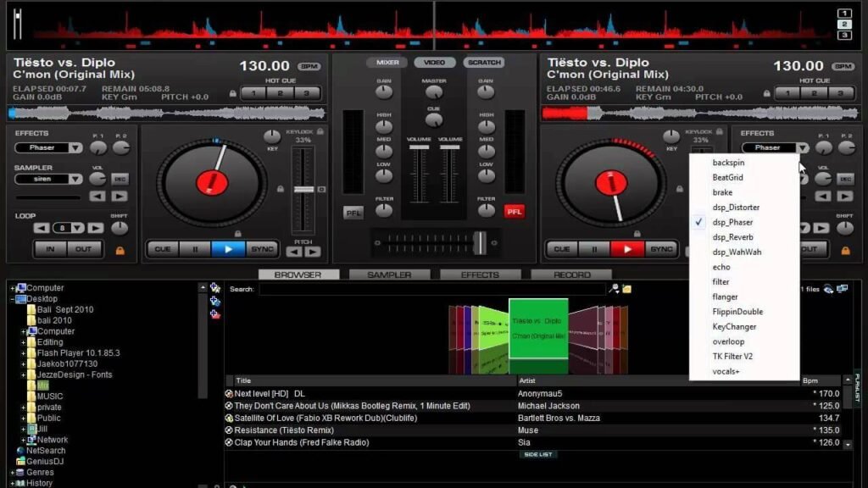Click the right deck red play button

627,250
